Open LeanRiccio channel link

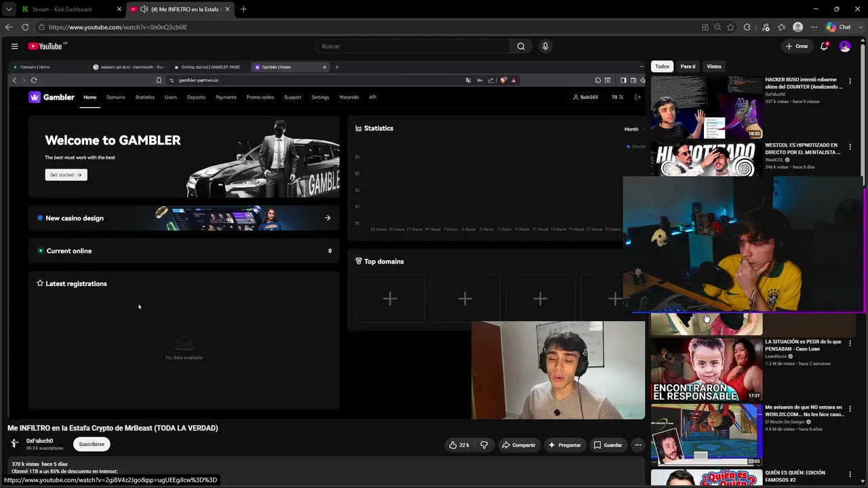pyautogui.click(x=776, y=356)
